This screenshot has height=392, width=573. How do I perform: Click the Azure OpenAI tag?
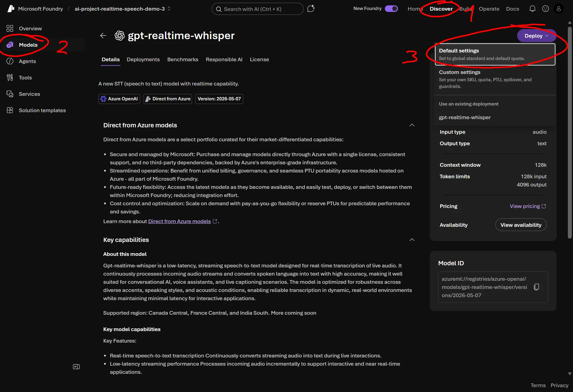pyautogui.click(x=119, y=99)
